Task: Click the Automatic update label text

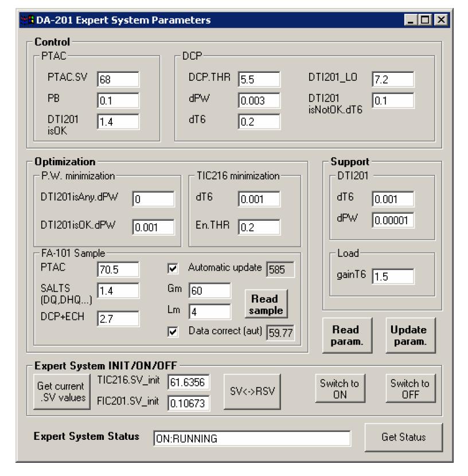Action: point(225,267)
